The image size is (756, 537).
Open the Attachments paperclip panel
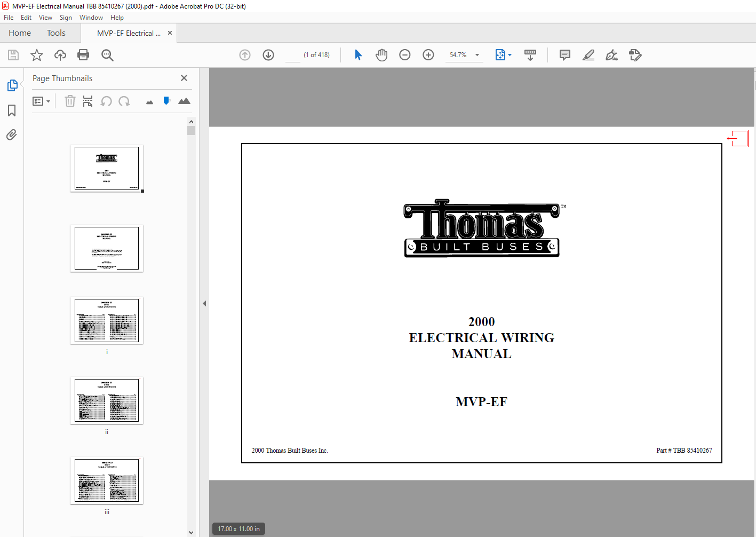coord(12,135)
